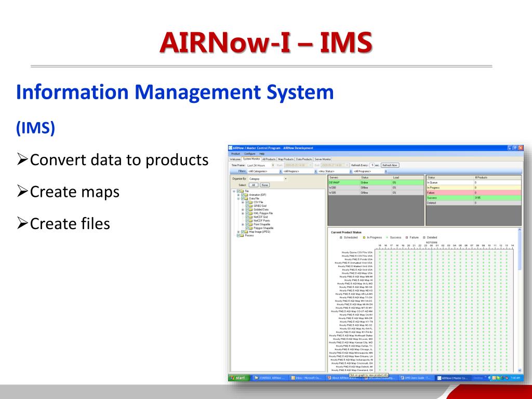The width and height of the screenshot is (532, 399).
Task: Switch to the Welcome tab
Action: click(235, 159)
